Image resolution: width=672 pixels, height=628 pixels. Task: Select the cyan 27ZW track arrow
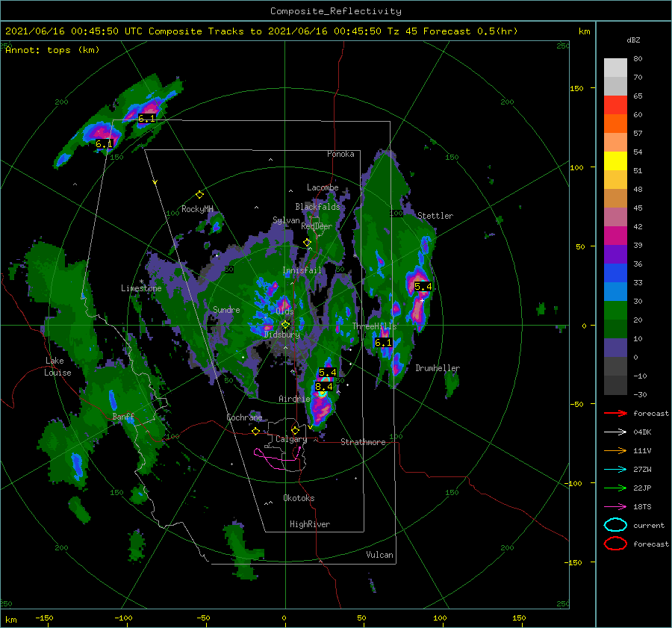click(615, 469)
